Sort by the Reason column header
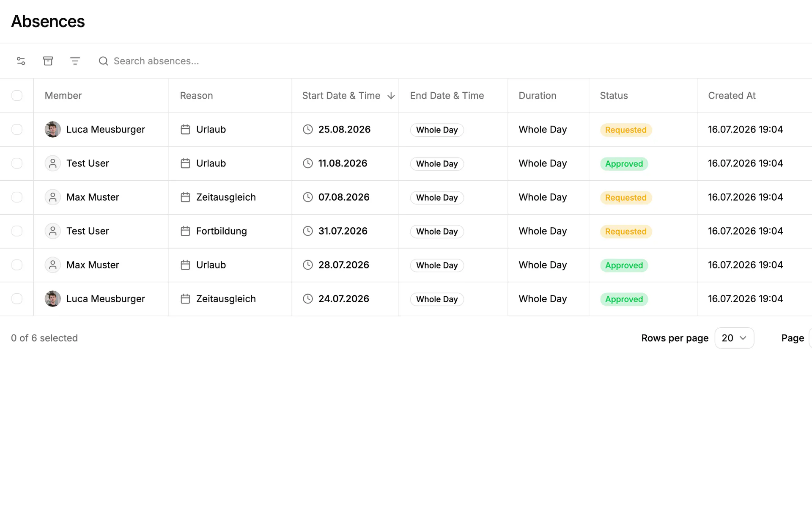The image size is (812, 508). pos(196,96)
